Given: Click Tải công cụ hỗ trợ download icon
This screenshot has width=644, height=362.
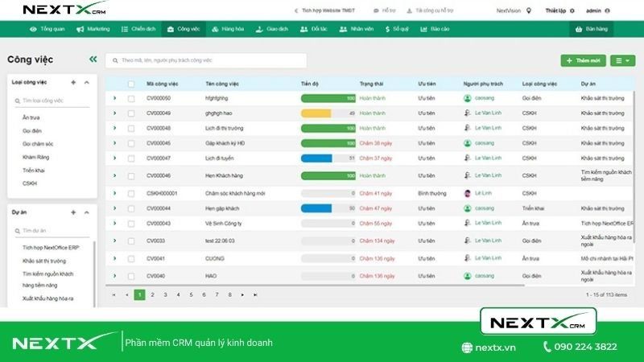Looking at the screenshot, I should coord(409,10).
